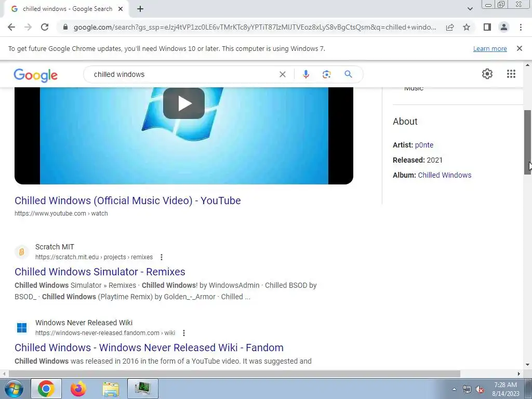Open the 'Windows Never Released Wiki - Fandom' result
The image size is (532, 399).
[149, 348]
